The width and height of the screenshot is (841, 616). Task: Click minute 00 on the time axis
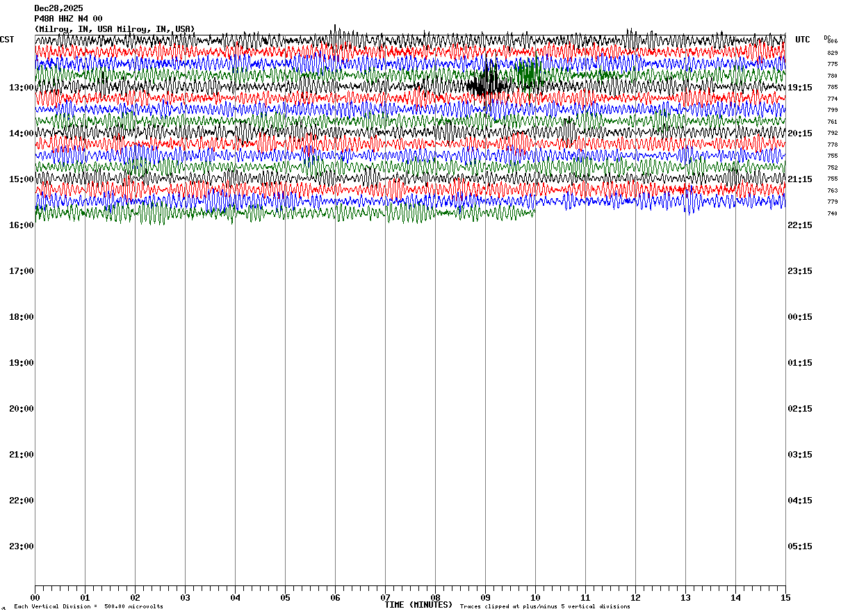[35, 597]
